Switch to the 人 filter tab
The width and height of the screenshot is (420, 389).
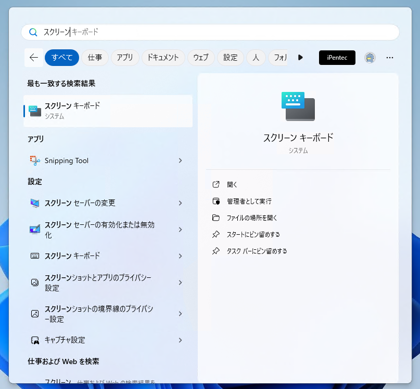click(x=256, y=58)
